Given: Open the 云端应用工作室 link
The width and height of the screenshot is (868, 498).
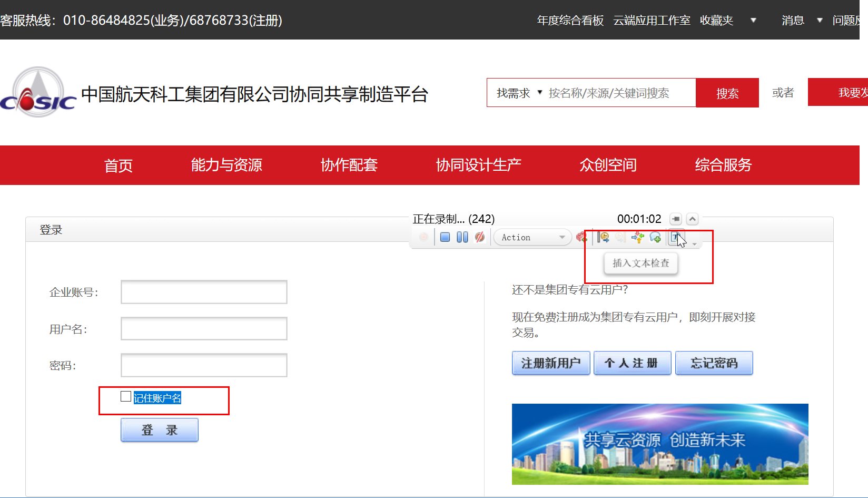Looking at the screenshot, I should coord(652,21).
